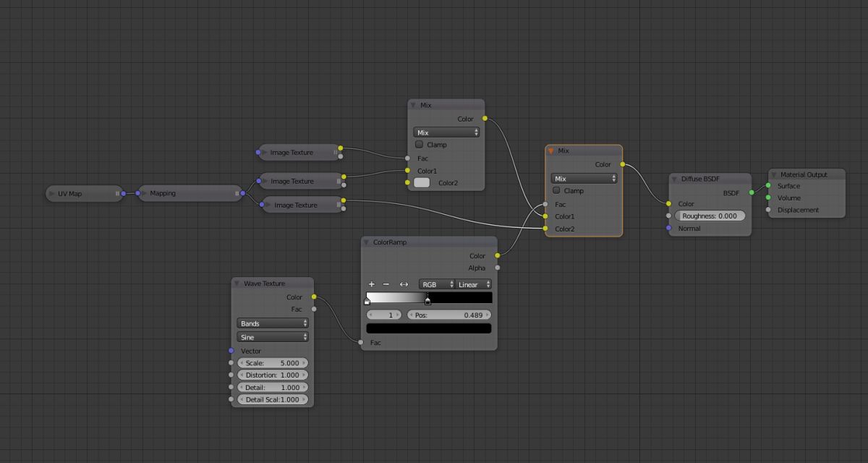This screenshot has height=463, width=868.
Task: Click the UV Map node output socket
Action: pos(124,193)
